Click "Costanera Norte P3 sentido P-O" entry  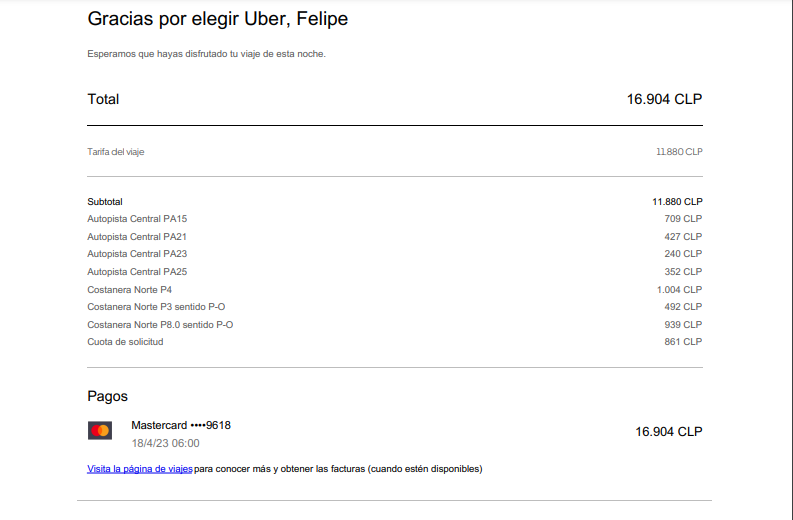click(158, 307)
